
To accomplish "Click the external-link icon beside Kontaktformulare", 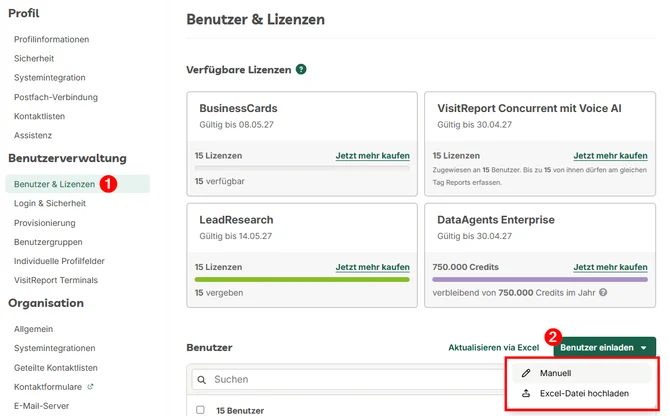I will click(x=90, y=387).
